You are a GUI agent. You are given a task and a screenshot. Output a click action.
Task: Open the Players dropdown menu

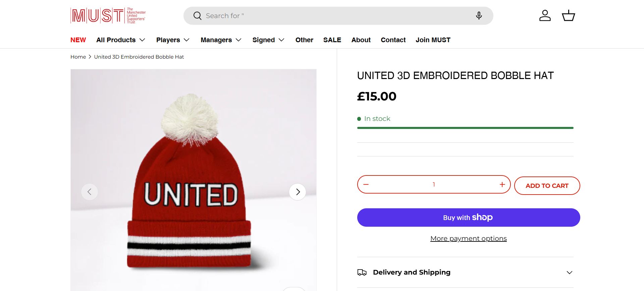(x=173, y=40)
